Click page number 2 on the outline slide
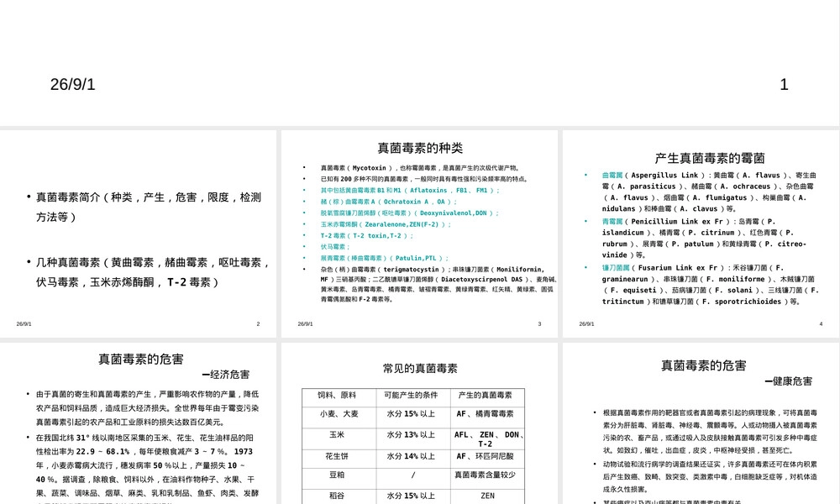Image resolution: width=840 pixels, height=504 pixels. pos(258,324)
